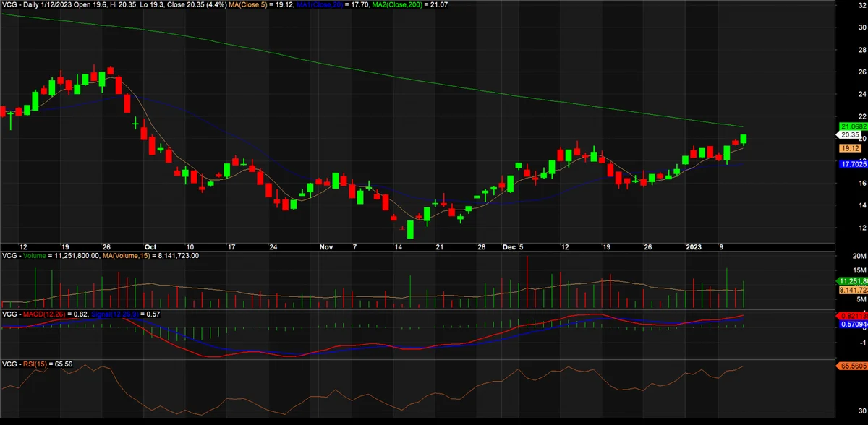The image size is (868, 425).
Task: Click the orange 19.12 price tag
Action: coord(849,148)
